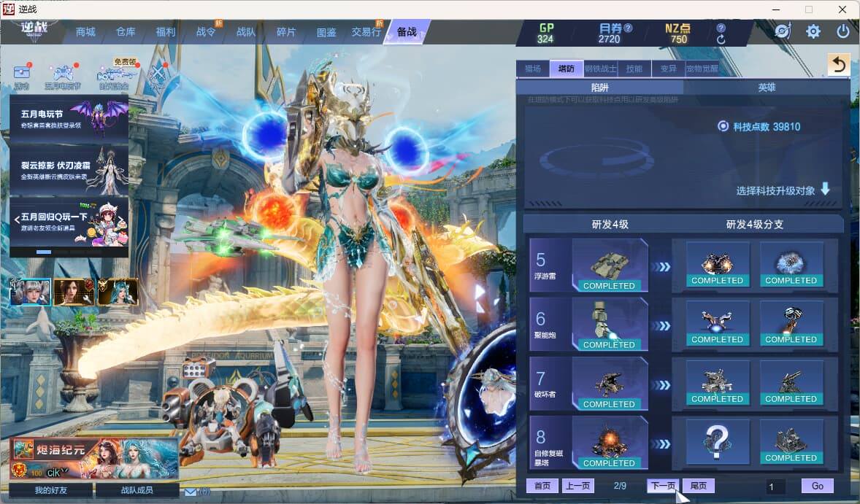Open the 活动 events icon
Image resolution: width=860 pixels, height=504 pixels.
[22, 76]
